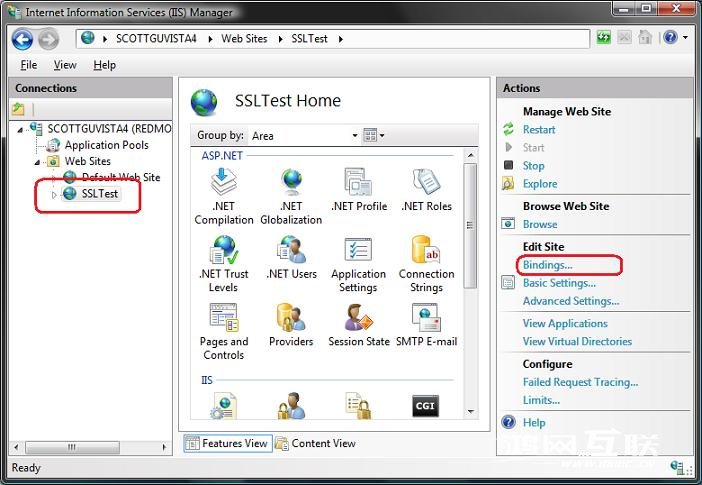Click the View Applications link
The height and width of the screenshot is (485, 702).
(x=565, y=323)
